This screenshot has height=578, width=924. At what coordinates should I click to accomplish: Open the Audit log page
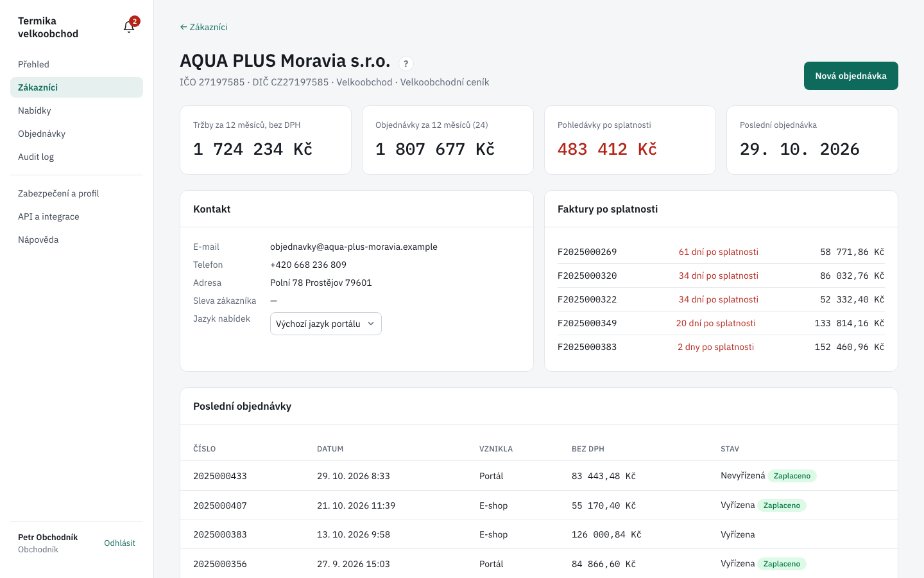pyautogui.click(x=76, y=157)
